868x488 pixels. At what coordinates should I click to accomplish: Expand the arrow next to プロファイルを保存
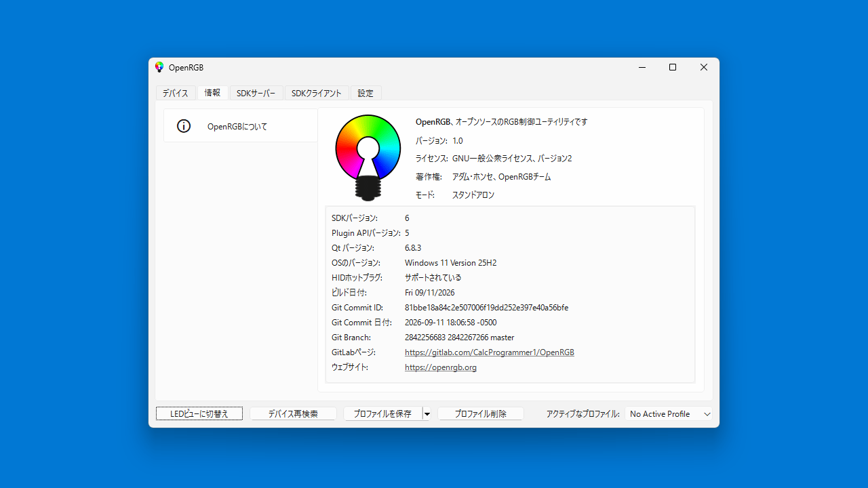(427, 413)
